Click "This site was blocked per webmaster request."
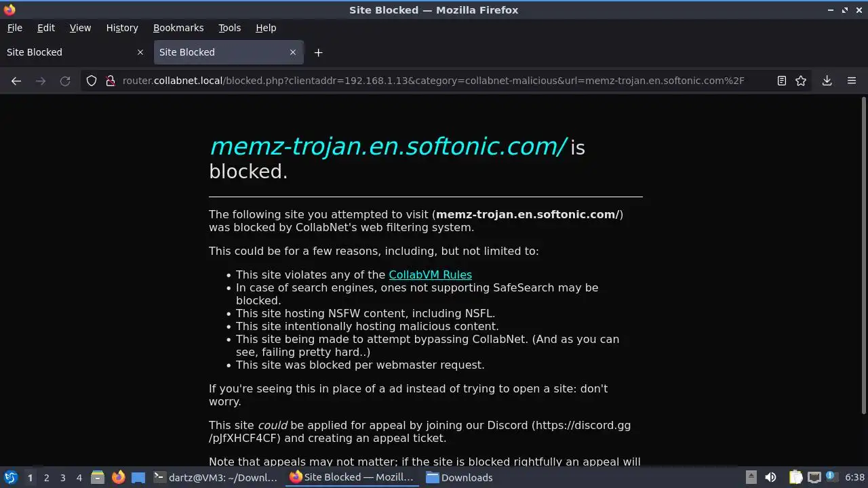 pyautogui.click(x=360, y=365)
